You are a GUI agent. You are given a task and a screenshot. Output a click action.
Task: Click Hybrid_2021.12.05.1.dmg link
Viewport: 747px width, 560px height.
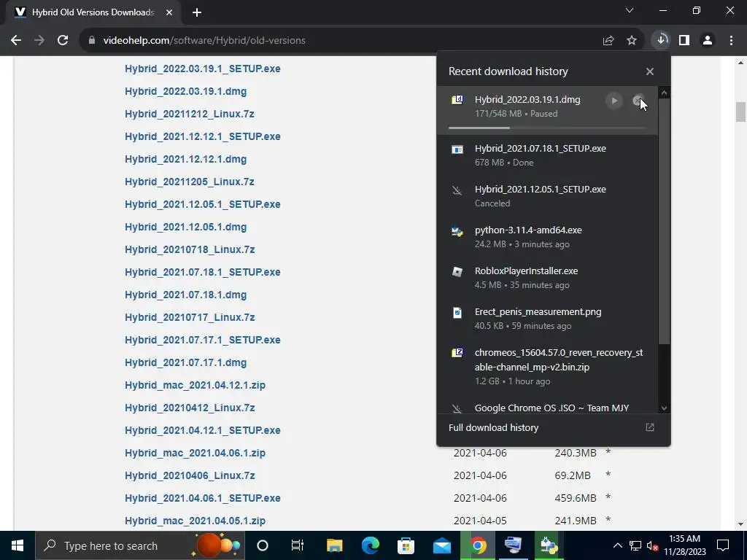[186, 227]
